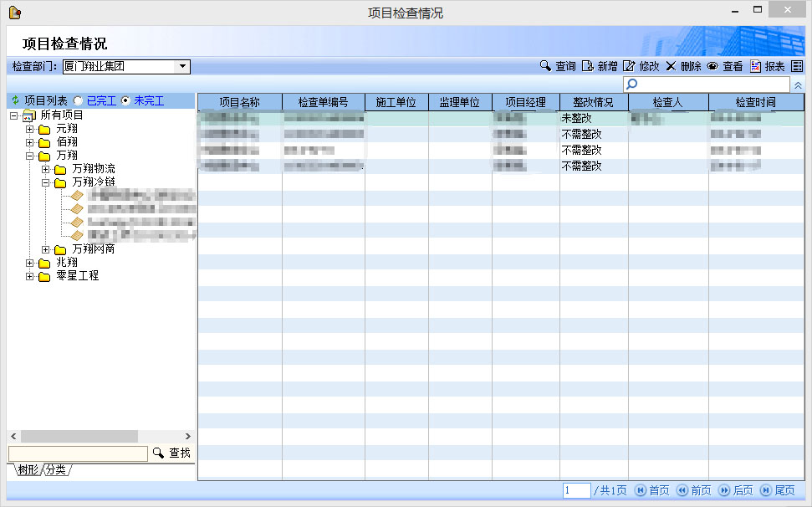Expand the 元翔 tree node

click(30, 129)
